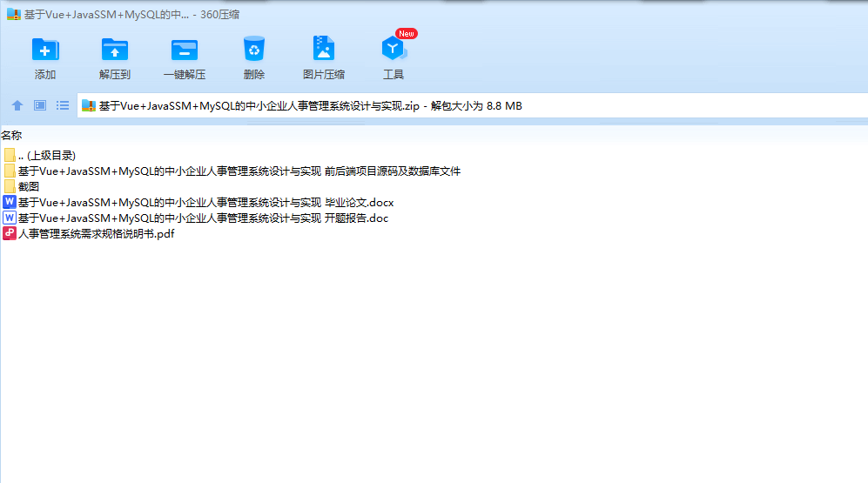Select file name 开题报告.doc
This screenshot has width=868, height=483.
tap(203, 218)
